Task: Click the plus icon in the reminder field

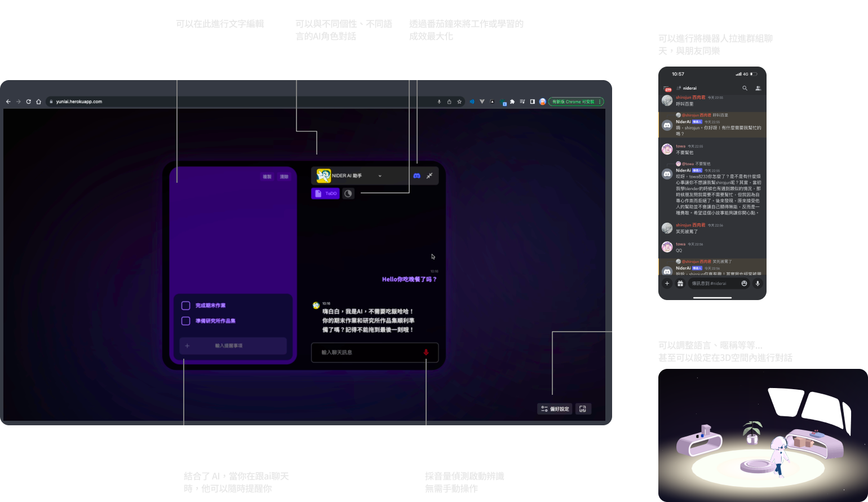Action: 187,346
